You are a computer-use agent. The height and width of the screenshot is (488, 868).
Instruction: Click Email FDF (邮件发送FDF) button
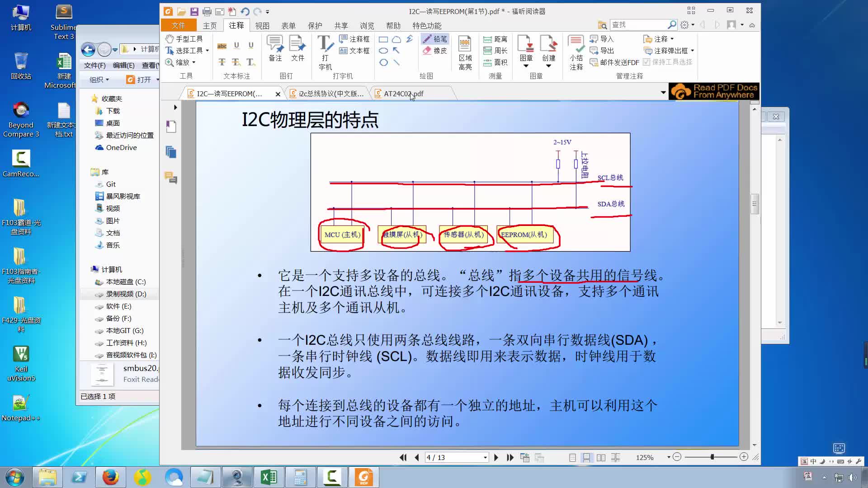pos(614,62)
